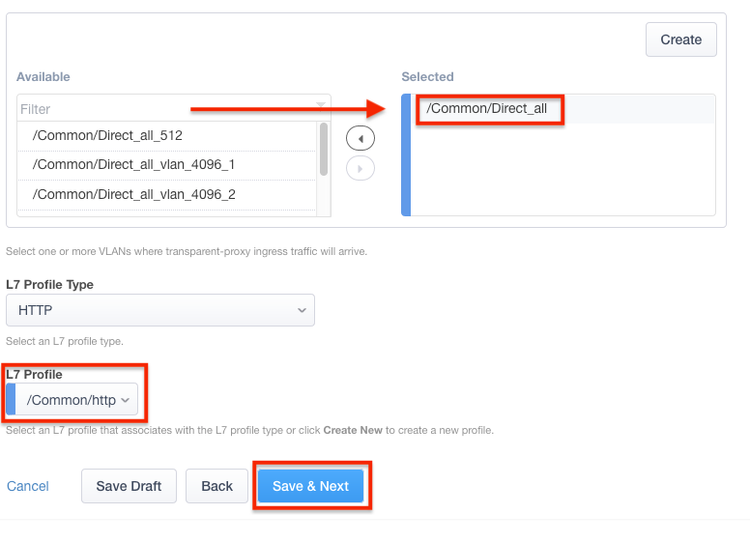This screenshot has width=750, height=538.
Task: Click the Cancel link
Action: tap(28, 486)
